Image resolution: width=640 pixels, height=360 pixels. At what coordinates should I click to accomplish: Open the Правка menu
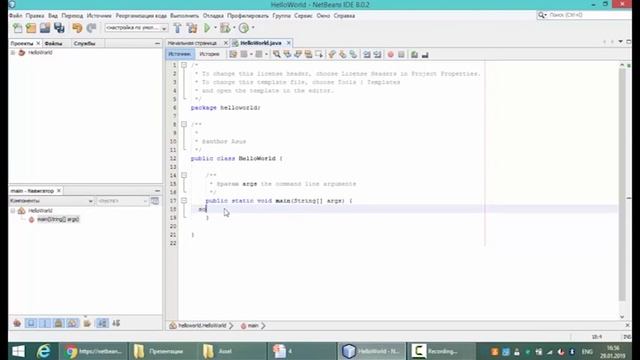tap(35, 16)
